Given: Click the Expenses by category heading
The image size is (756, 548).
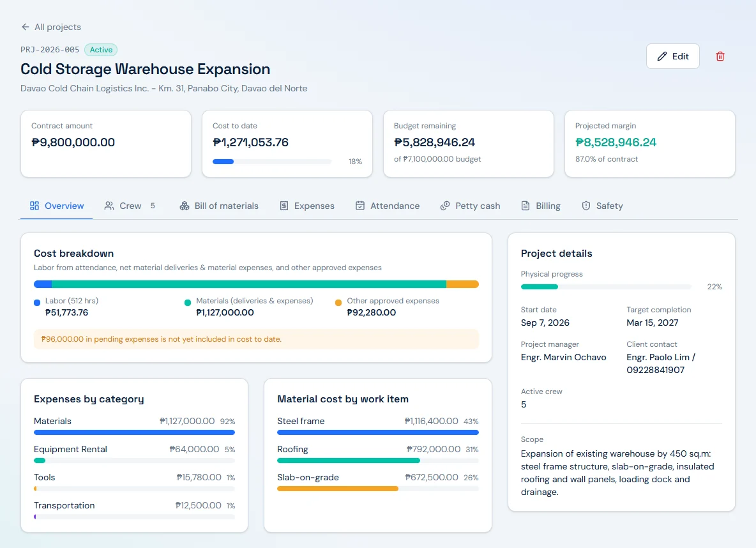Looking at the screenshot, I should pyautogui.click(x=89, y=399).
